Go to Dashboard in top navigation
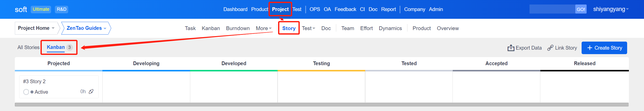 point(235,9)
